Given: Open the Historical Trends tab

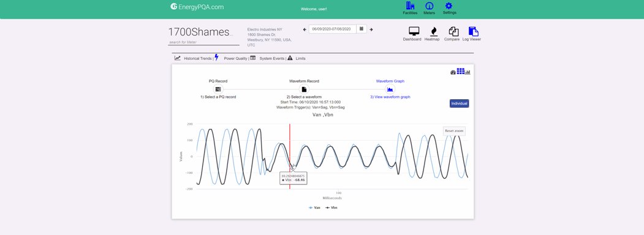Looking at the screenshot, I should tap(197, 59).
